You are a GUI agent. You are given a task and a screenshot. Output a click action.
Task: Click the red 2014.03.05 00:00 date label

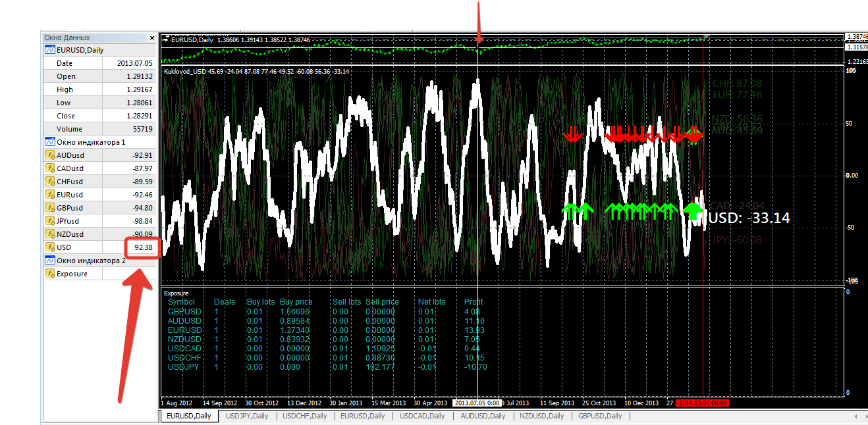tap(702, 403)
